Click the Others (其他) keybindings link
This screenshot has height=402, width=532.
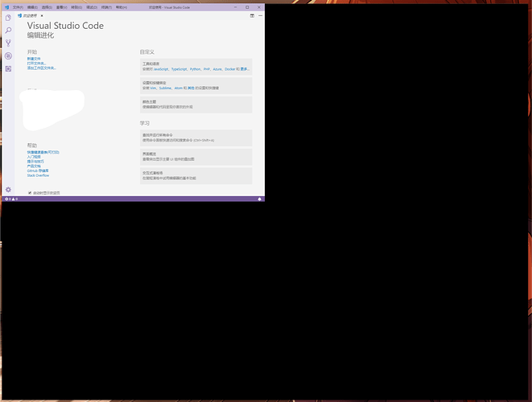tap(191, 88)
